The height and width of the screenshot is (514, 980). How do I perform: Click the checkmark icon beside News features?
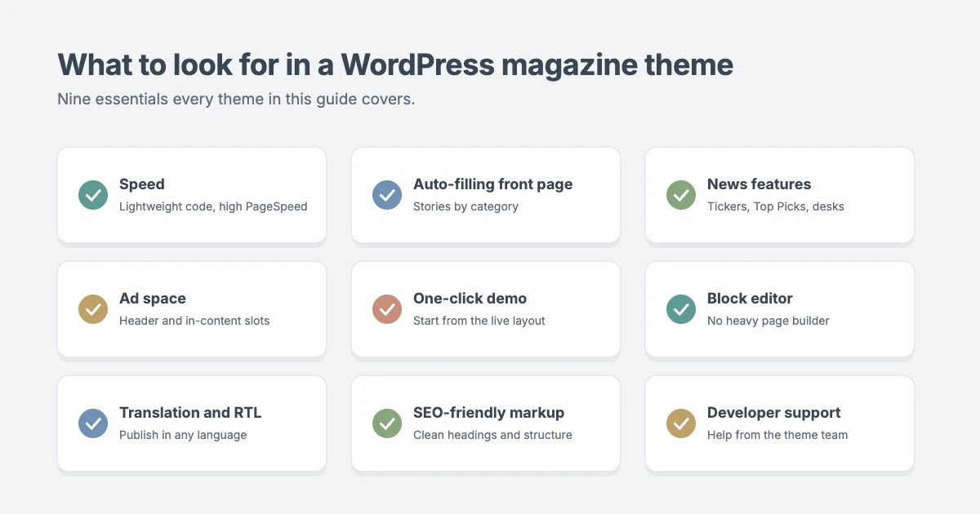tap(681, 195)
